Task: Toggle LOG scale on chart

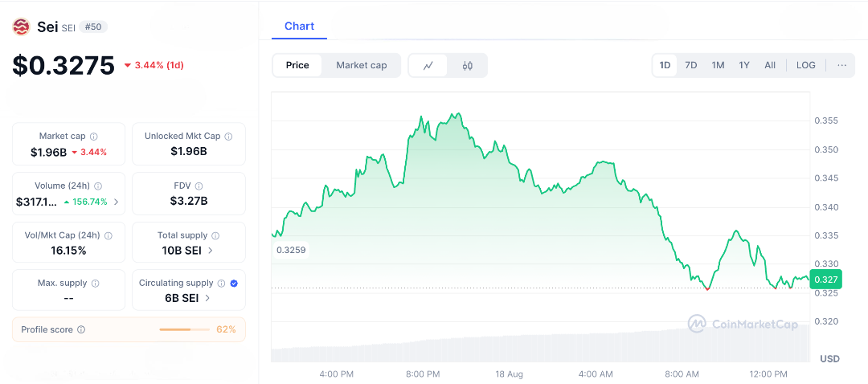Action: click(x=806, y=65)
